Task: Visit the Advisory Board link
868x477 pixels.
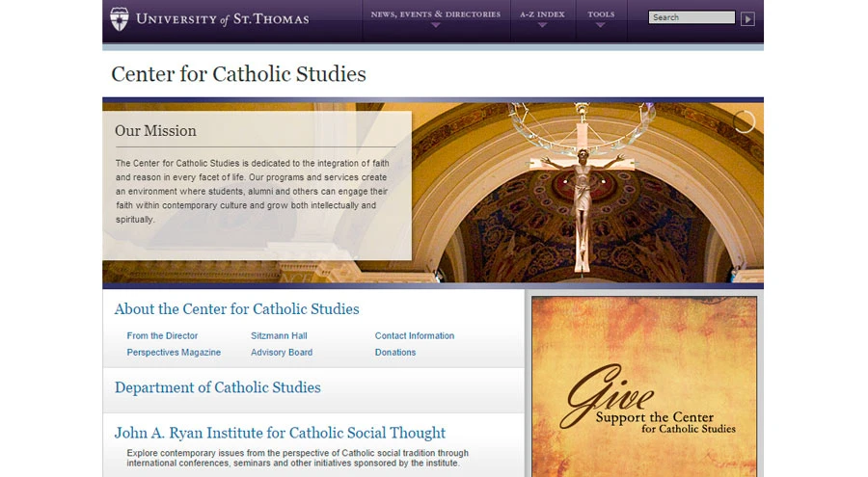Action: 282,352
